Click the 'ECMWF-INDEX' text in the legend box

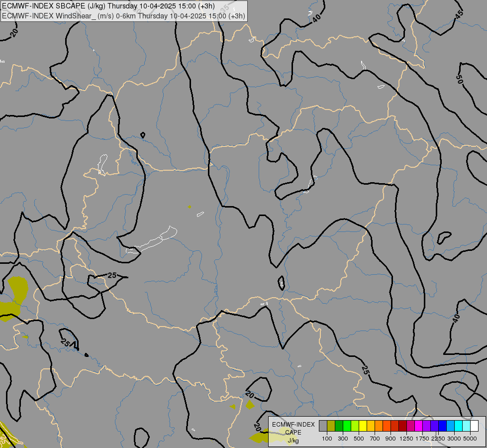click(293, 425)
